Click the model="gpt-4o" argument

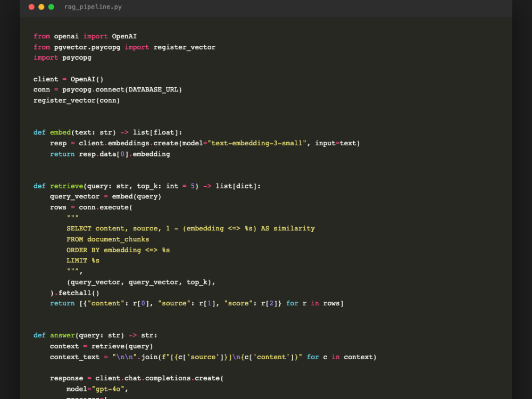[95, 389]
